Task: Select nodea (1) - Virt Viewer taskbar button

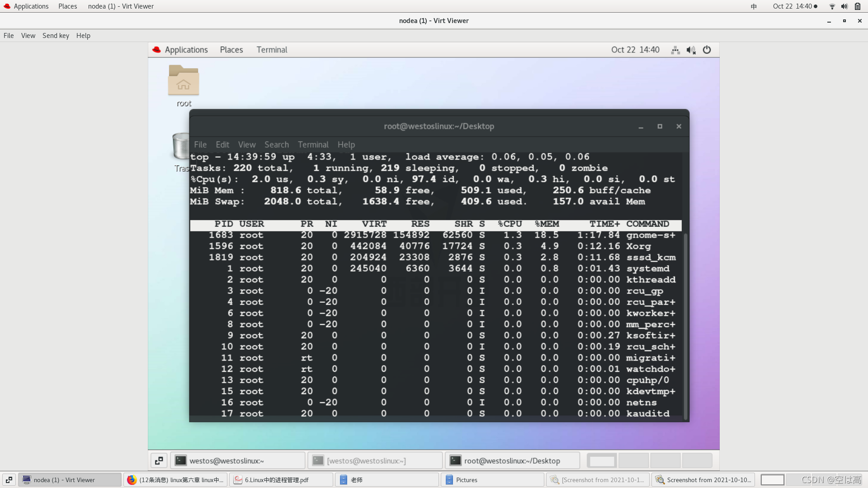Action: 70,480
